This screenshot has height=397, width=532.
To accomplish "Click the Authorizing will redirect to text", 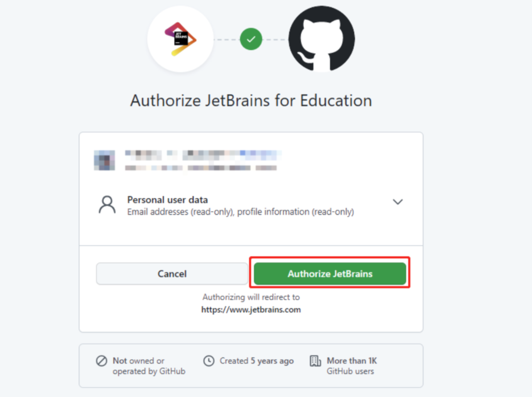I will [x=251, y=297].
